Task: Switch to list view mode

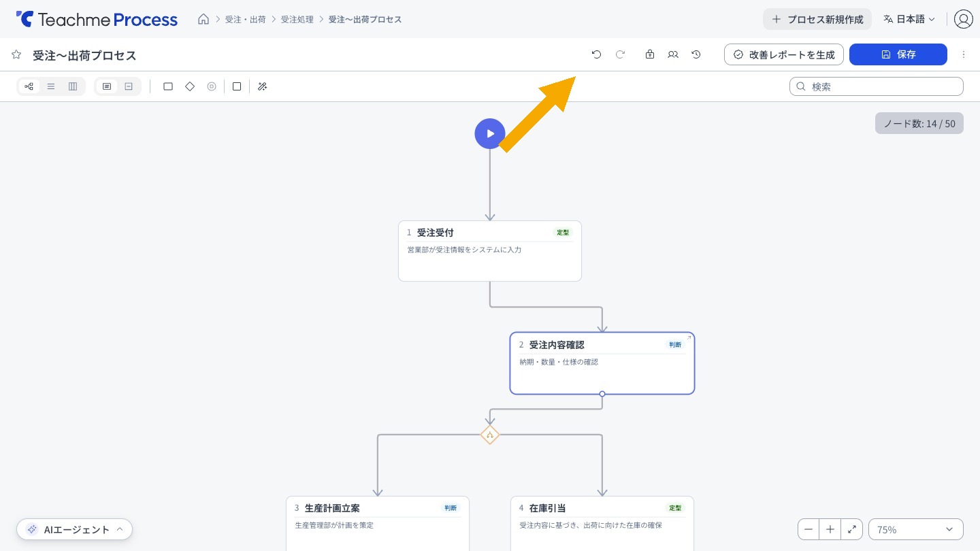Action: pyautogui.click(x=51, y=86)
